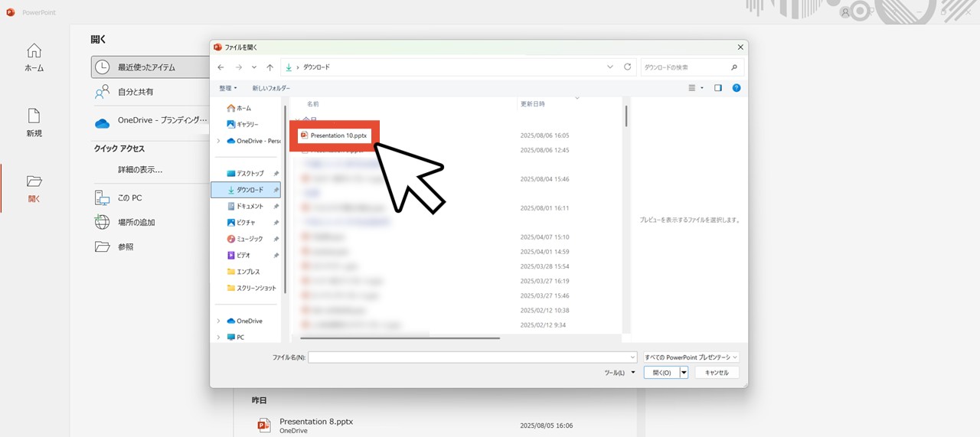
Task: Expand the 開く button split arrow
Action: coord(684,373)
